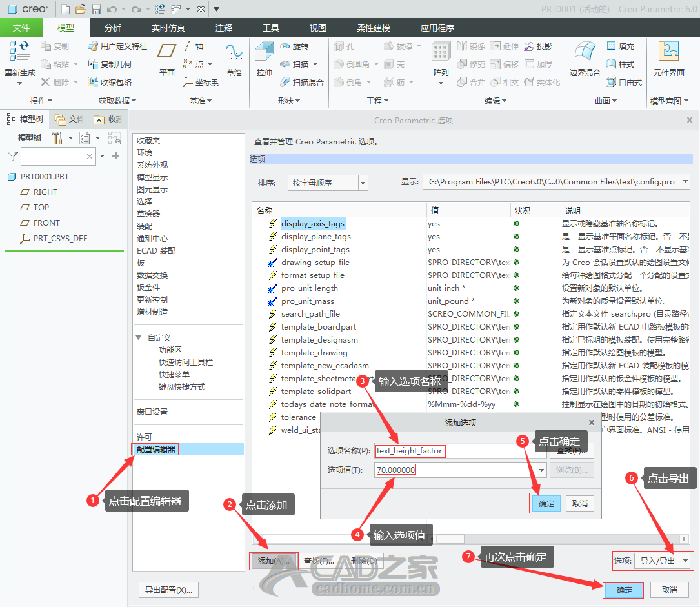Viewport: 700px width, 607px height.
Task: Click the option name (选项名称) input field
Action: pos(461,451)
